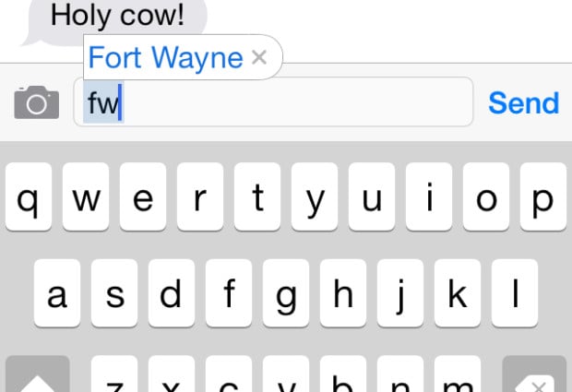Accept the Fort Wayne autocorrect suggestion

(165, 57)
